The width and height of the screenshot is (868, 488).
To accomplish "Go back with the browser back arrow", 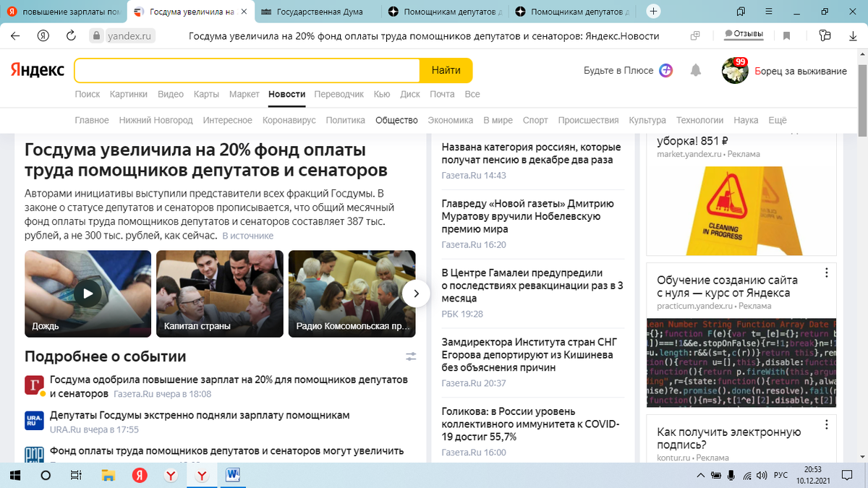I will [x=15, y=35].
